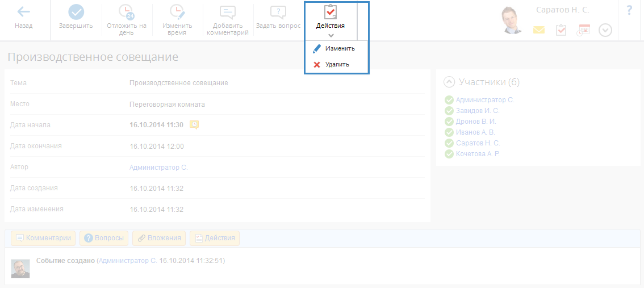Open participant Завидов И. С.
This screenshot has width=644, height=288.
(478, 111)
